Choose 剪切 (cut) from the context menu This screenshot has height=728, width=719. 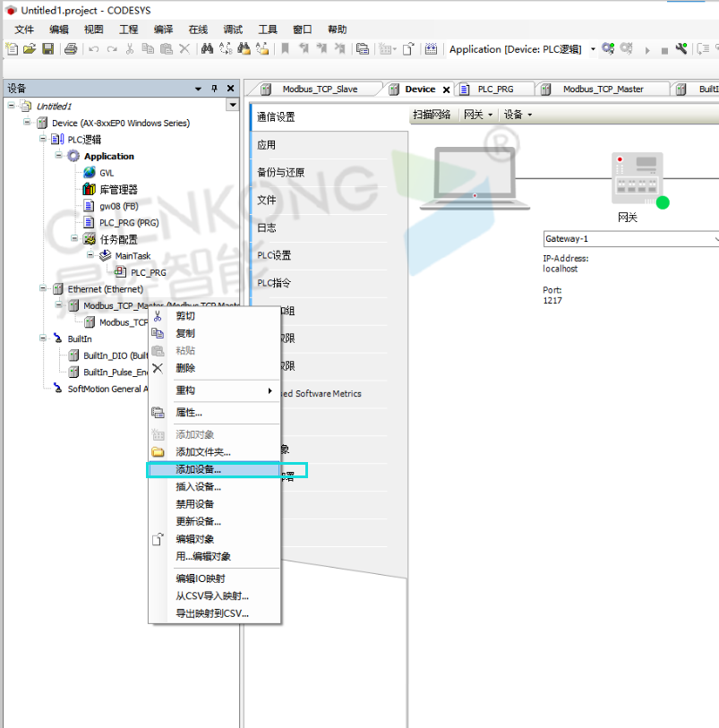click(185, 316)
